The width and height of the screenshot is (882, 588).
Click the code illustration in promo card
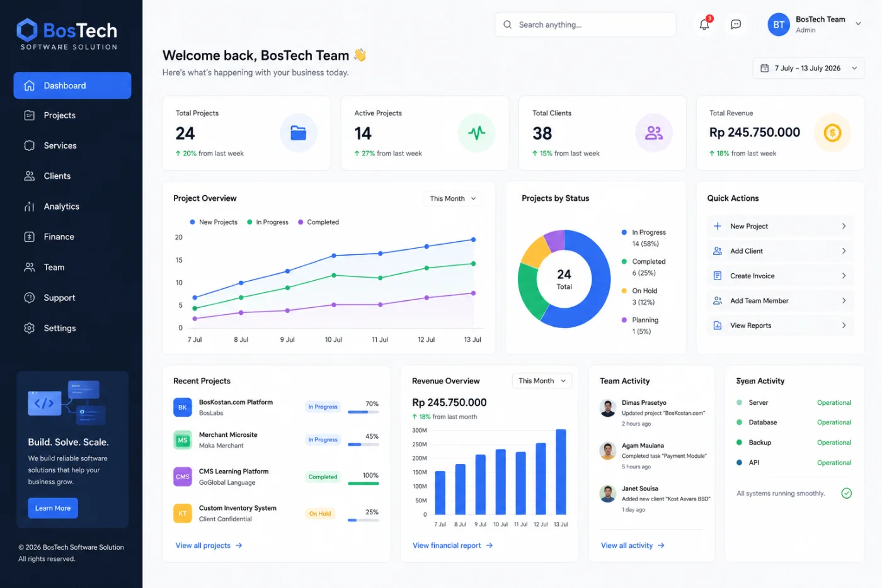(x=66, y=402)
